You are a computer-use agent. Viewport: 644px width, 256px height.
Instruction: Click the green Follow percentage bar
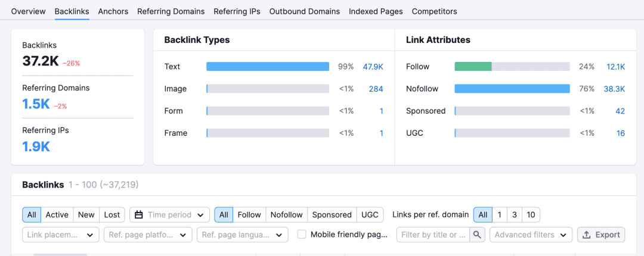473,67
